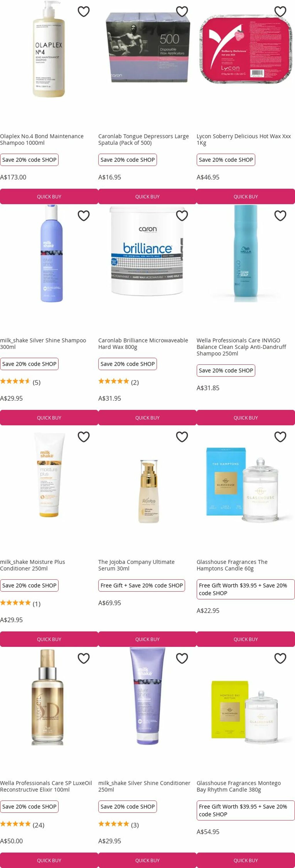
Task: Quick buy Caronlab Brilliance Hard Wax
Action: click(147, 418)
